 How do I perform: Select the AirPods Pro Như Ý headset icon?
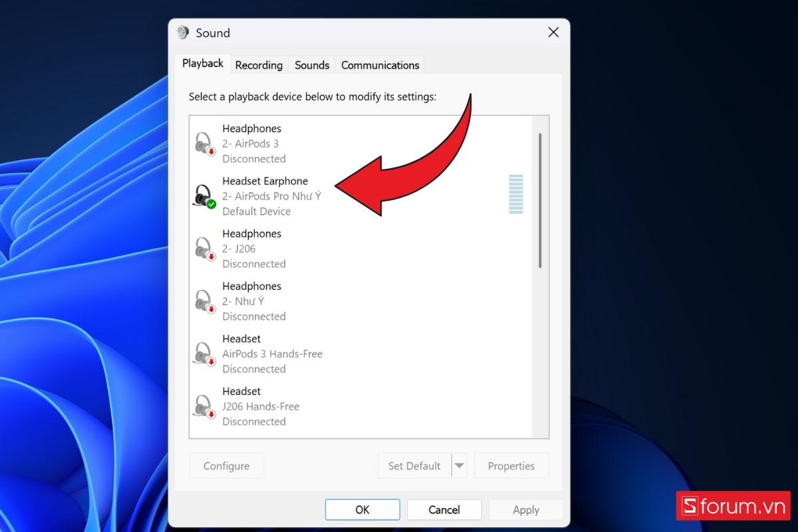point(204,196)
